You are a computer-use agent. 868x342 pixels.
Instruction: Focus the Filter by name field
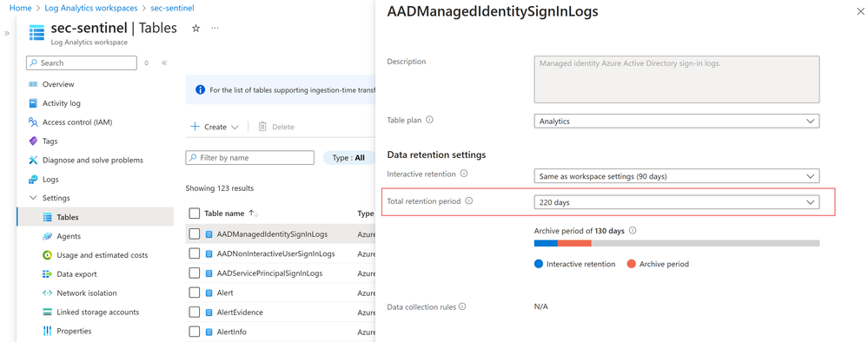(x=249, y=158)
